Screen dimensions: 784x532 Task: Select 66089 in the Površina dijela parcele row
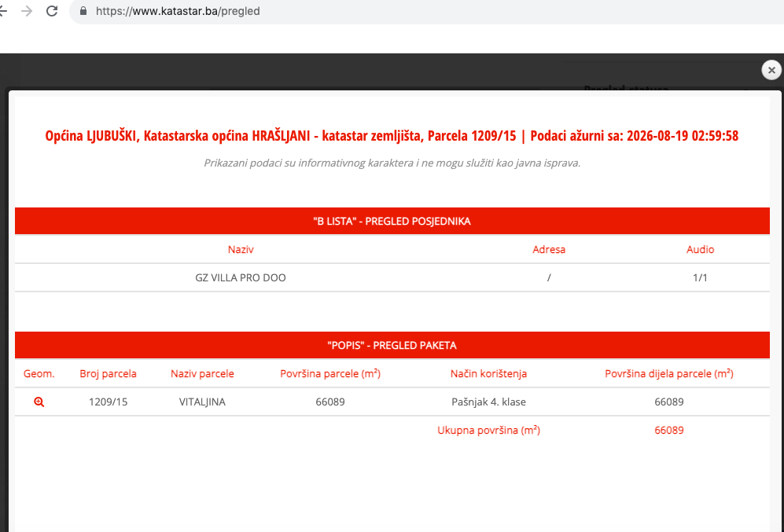[669, 402]
